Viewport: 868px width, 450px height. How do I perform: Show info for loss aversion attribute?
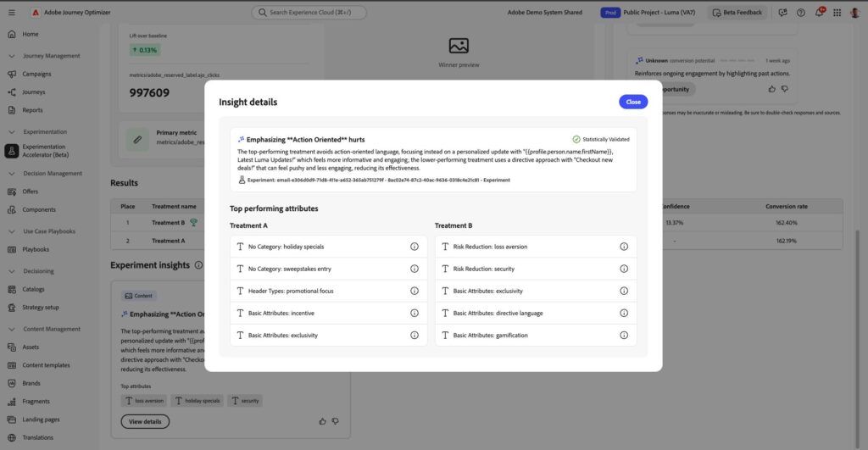(x=624, y=247)
